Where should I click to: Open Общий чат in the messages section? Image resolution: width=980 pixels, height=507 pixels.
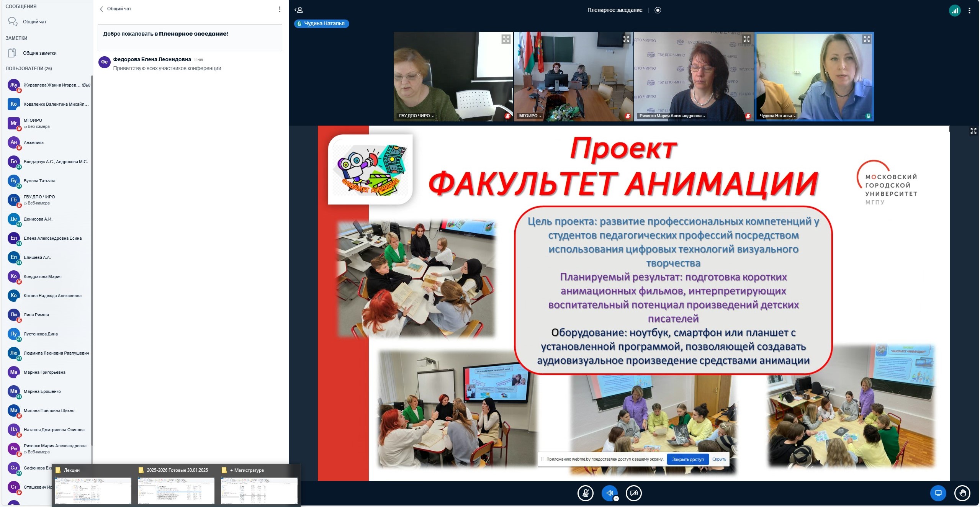(34, 22)
